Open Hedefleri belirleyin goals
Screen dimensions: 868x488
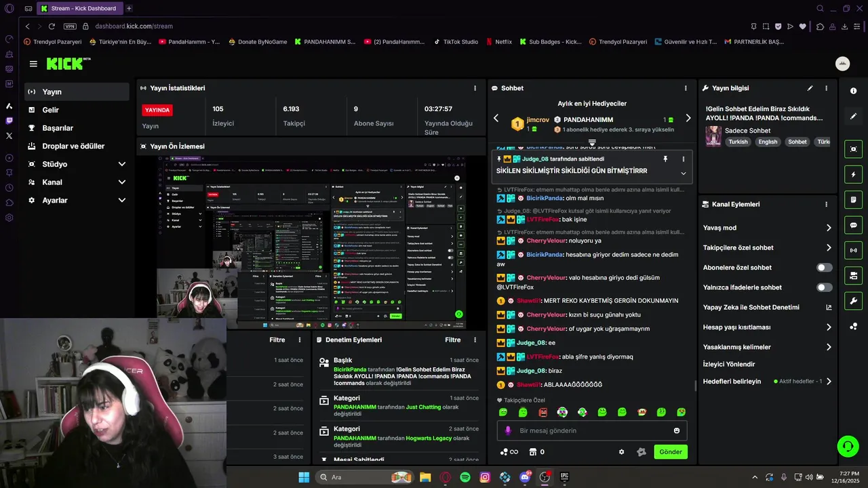click(767, 382)
